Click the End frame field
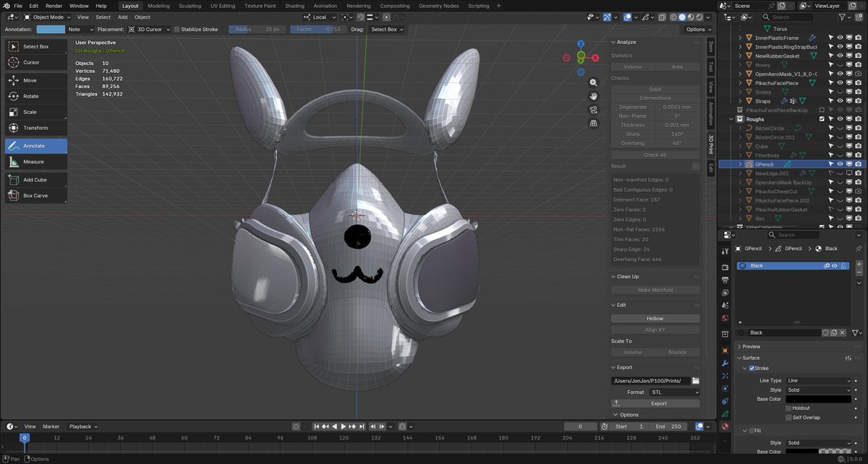The width and height of the screenshot is (868, 464). click(x=669, y=426)
